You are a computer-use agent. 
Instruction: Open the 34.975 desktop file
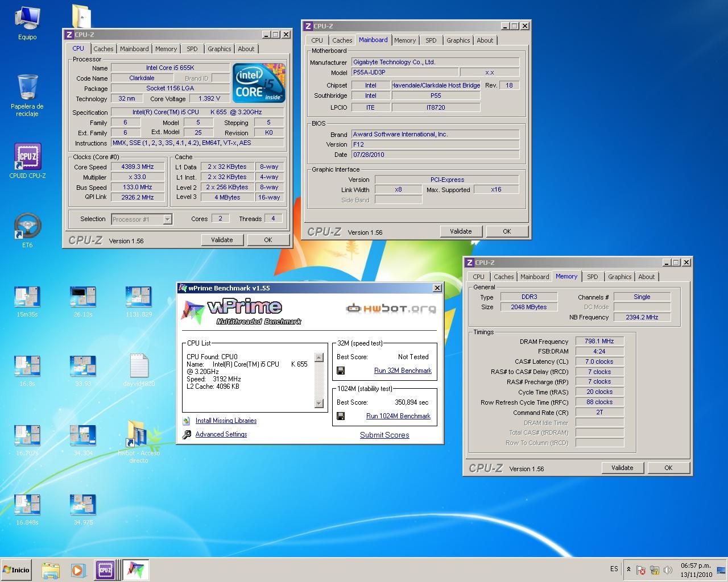point(83,510)
